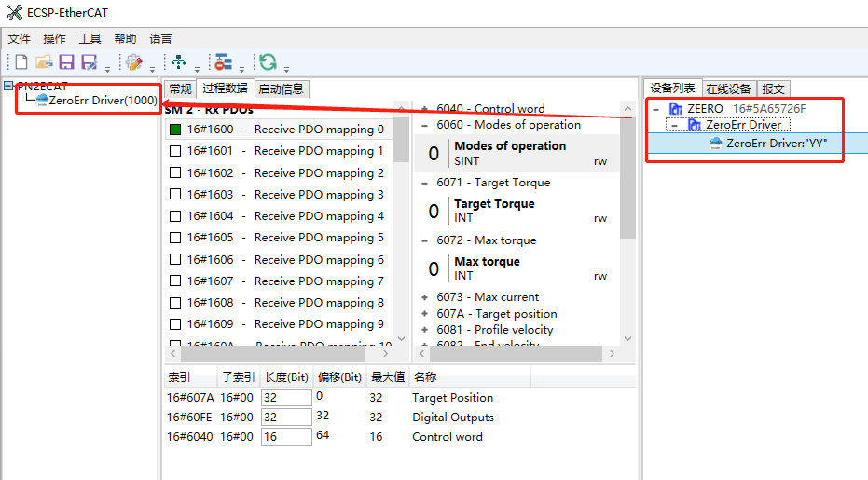The width and height of the screenshot is (868, 480).
Task: Enable 16#1605 Receive PDO mapping 5 checkbox
Action: tap(175, 238)
